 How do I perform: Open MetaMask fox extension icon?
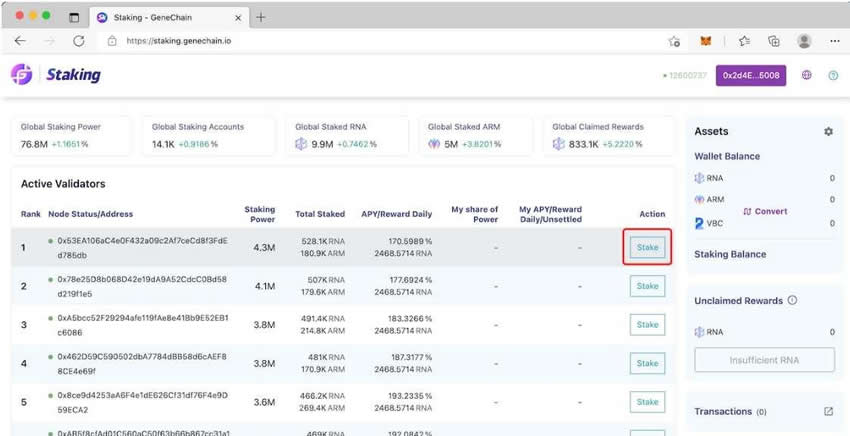pos(707,41)
